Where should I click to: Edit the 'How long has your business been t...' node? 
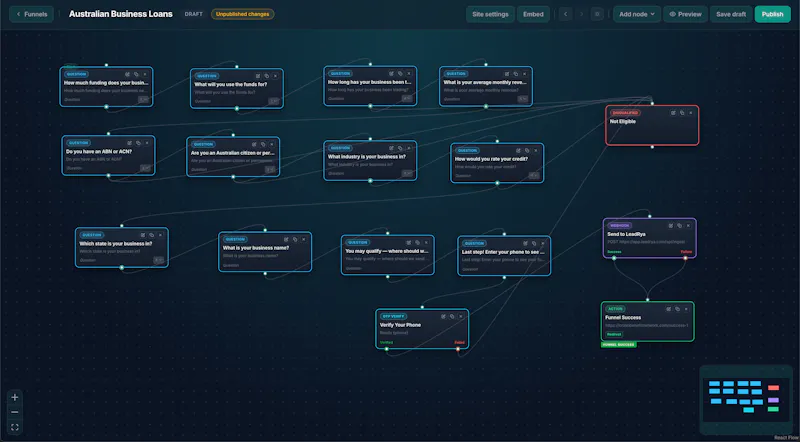click(x=391, y=73)
